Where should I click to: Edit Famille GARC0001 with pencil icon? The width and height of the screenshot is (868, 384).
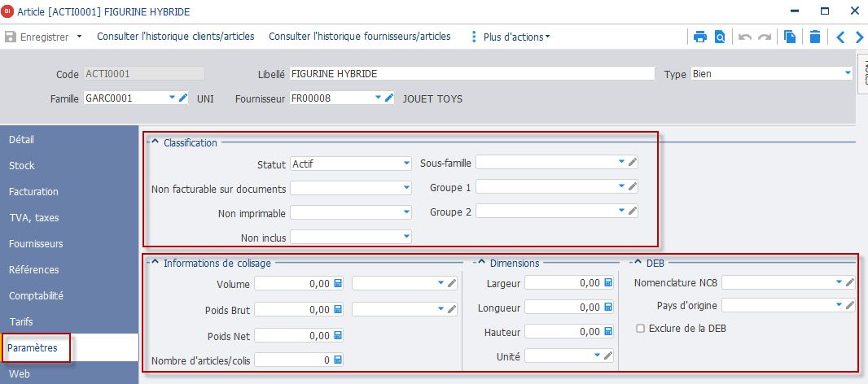pos(183,98)
